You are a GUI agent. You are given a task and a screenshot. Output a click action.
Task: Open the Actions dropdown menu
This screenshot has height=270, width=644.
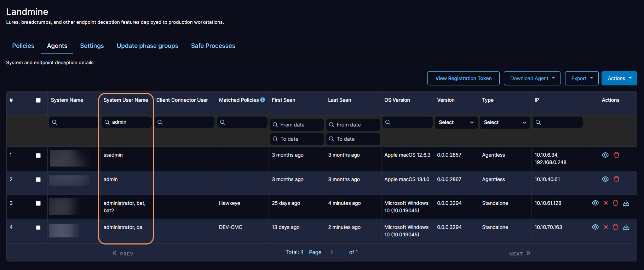pos(619,78)
